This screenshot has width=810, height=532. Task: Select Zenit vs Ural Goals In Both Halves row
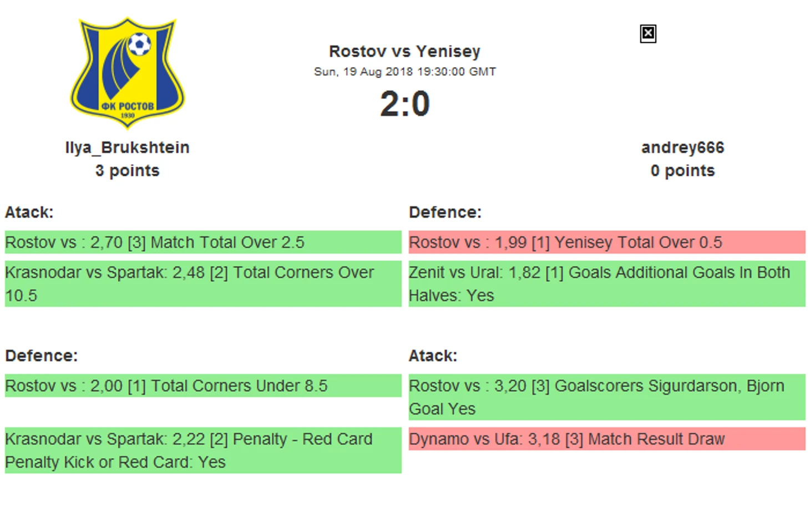(x=607, y=284)
